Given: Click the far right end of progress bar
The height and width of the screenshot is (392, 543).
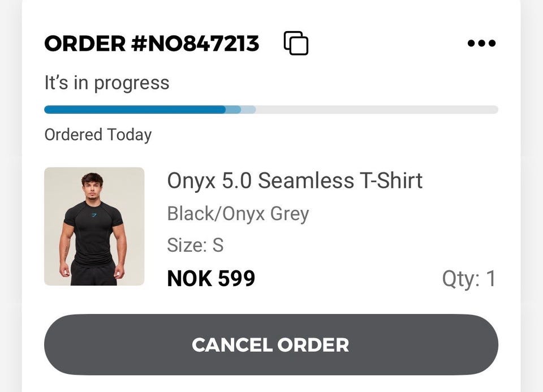Looking at the screenshot, I should 494,110.
